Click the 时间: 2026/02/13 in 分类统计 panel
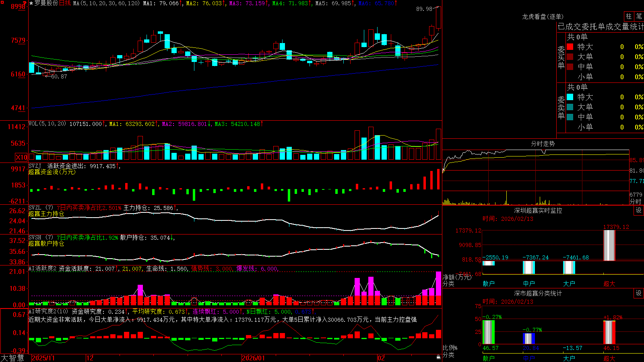Image resolution: width=644 pixels, height=362 pixels. tap(508, 301)
